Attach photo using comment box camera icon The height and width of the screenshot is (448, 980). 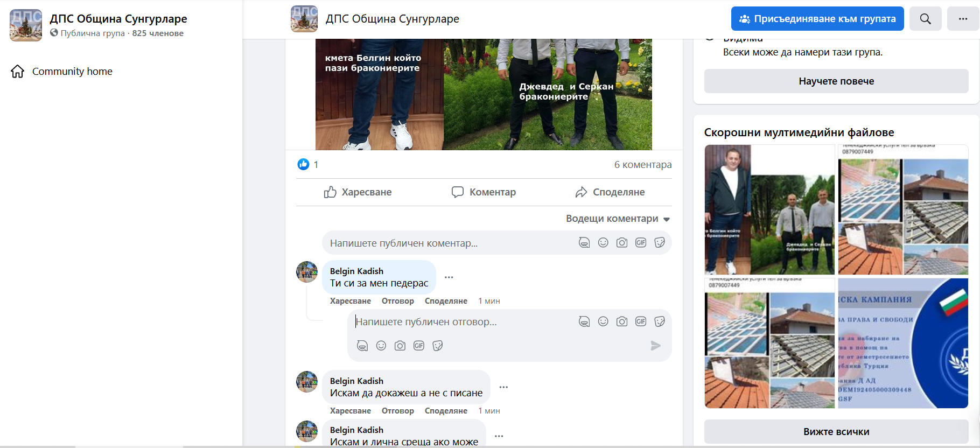(622, 243)
